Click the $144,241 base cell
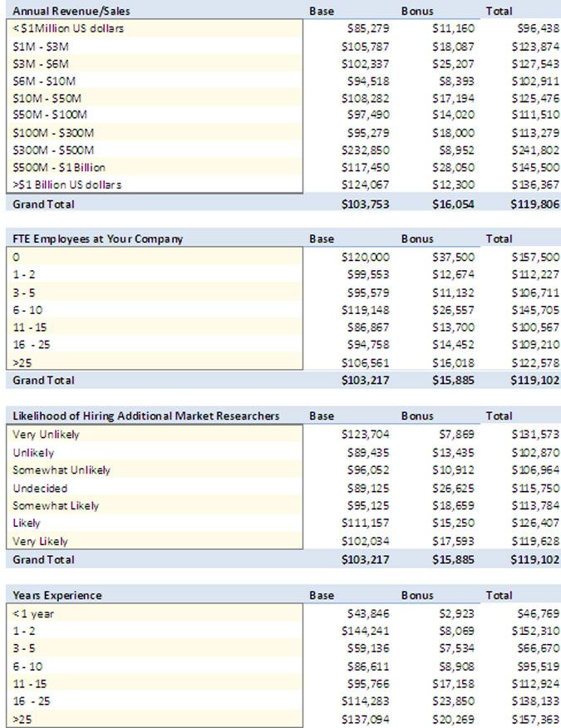Screen dimensions: 561x728 point(366,631)
